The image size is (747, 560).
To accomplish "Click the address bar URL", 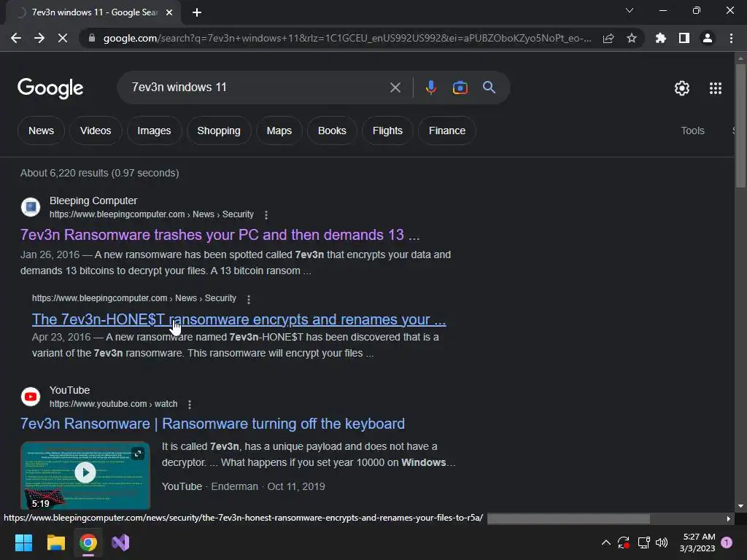I will tap(347, 38).
